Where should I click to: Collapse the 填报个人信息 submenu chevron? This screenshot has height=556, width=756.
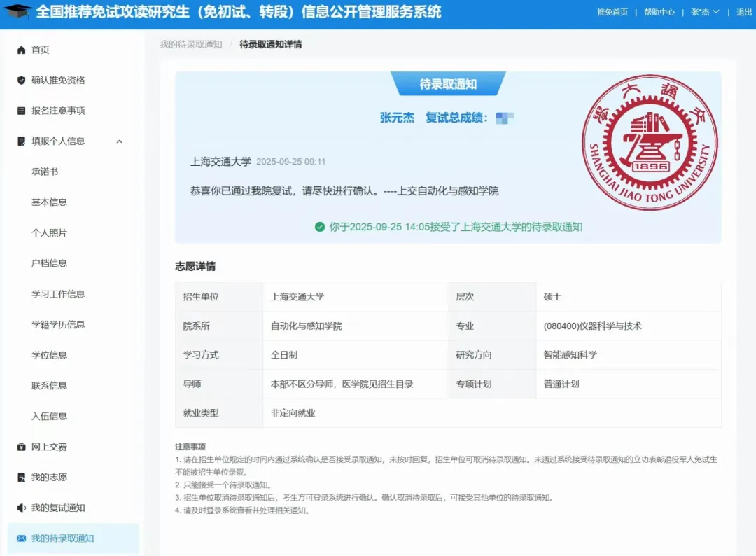(120, 141)
